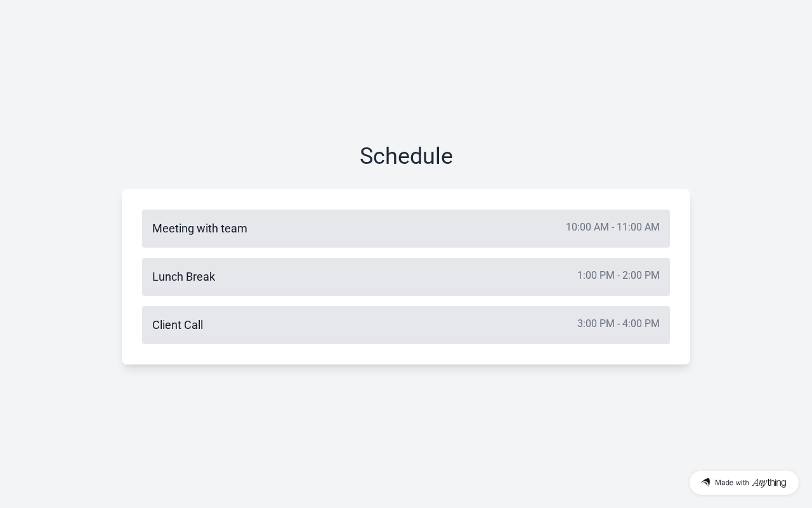Viewport: 812px width, 508px height.
Task: Select the 2:00 PM end time
Action: point(641,276)
